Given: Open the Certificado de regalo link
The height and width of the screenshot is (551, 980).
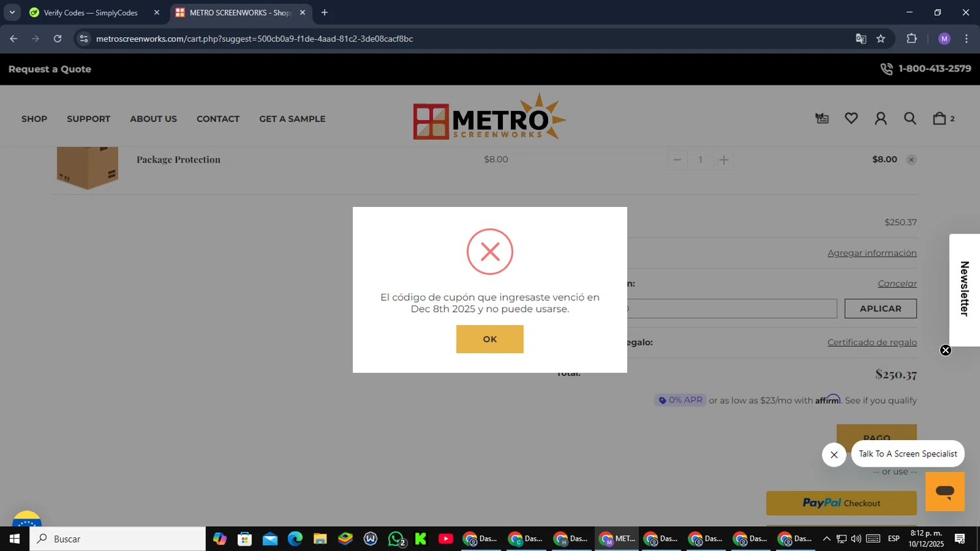Looking at the screenshot, I should click(x=872, y=342).
